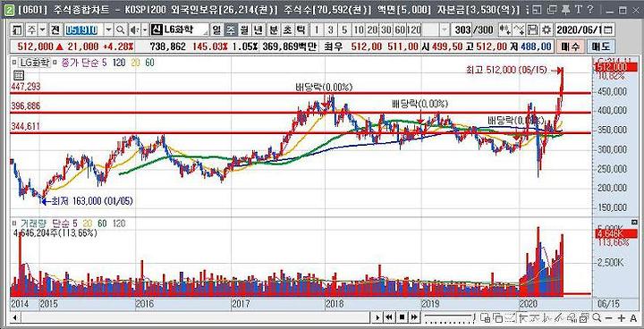644x329 pixels.
Task: Click the grid table icon under LG화학 legend
Action: (x=19, y=75)
